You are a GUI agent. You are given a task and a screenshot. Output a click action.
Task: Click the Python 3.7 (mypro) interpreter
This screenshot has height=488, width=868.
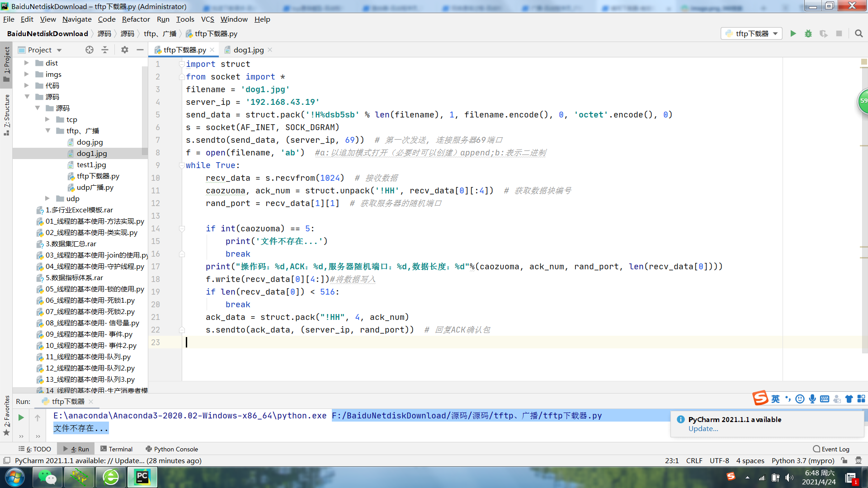pos(803,460)
